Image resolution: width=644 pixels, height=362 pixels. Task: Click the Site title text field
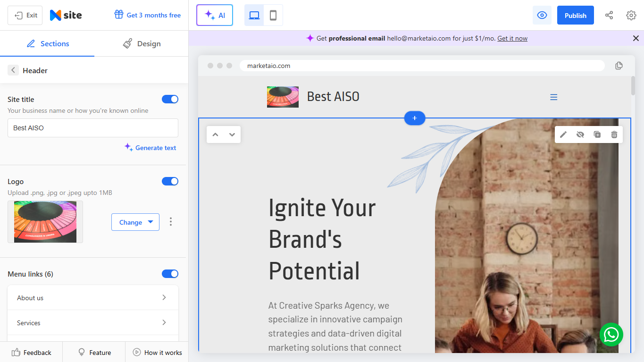coord(93,128)
